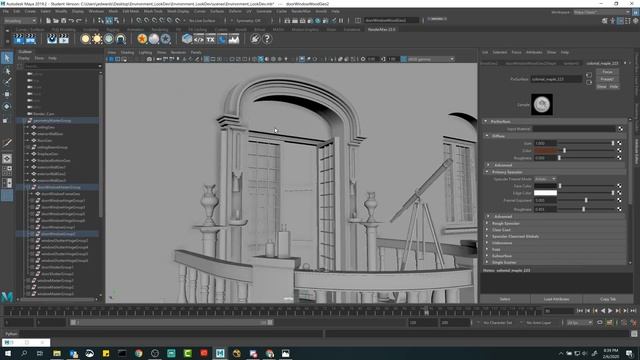The height and width of the screenshot is (360, 640).
Task: Open the RenderMan main menu
Action: pyautogui.click(x=301, y=11)
